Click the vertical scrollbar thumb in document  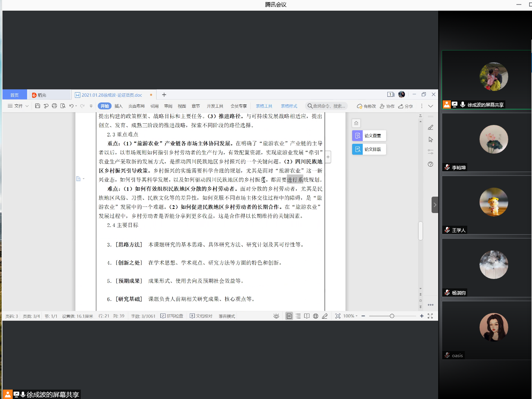coord(421,231)
